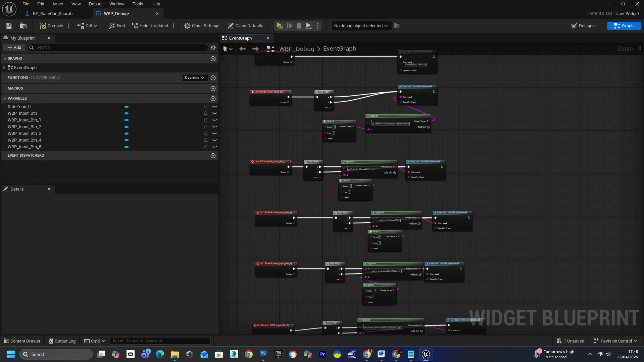644x362 pixels.
Task: Save the blueprint with the floppy disk icon
Action: coord(9,26)
